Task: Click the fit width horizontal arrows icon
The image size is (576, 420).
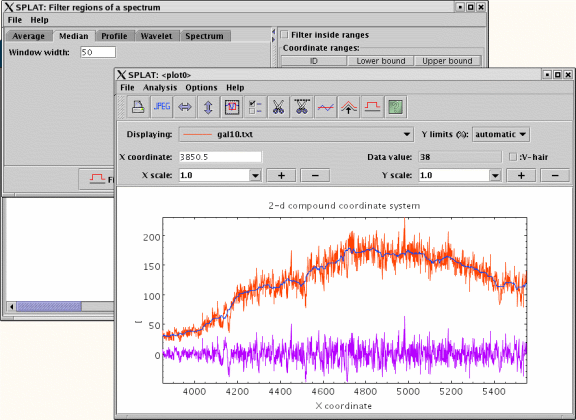Action: point(185,107)
